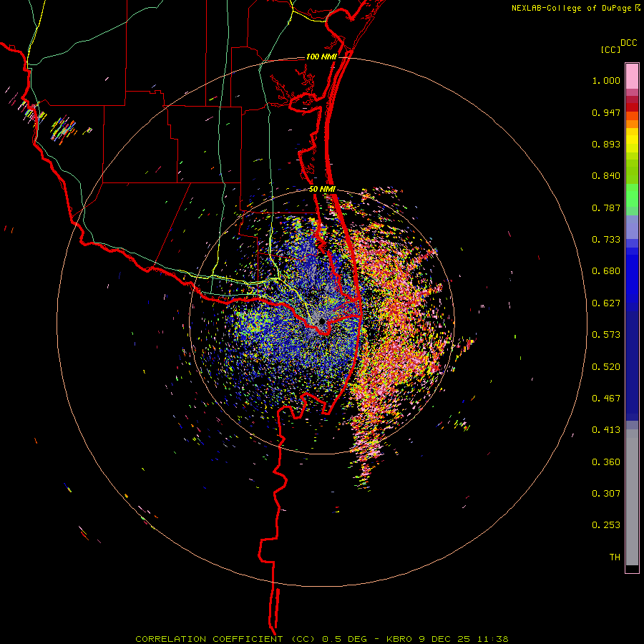Click the 0.627 legend value
Image resolution: width=644 pixels, height=644 pixels.
pyautogui.click(x=606, y=303)
